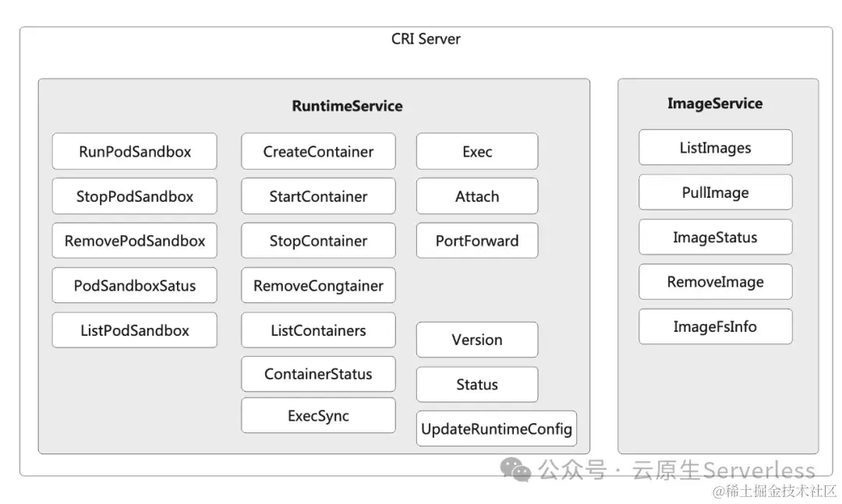Image resolution: width=842 pixels, height=504 pixels.
Task: Select the StartContainer box
Action: (318, 196)
